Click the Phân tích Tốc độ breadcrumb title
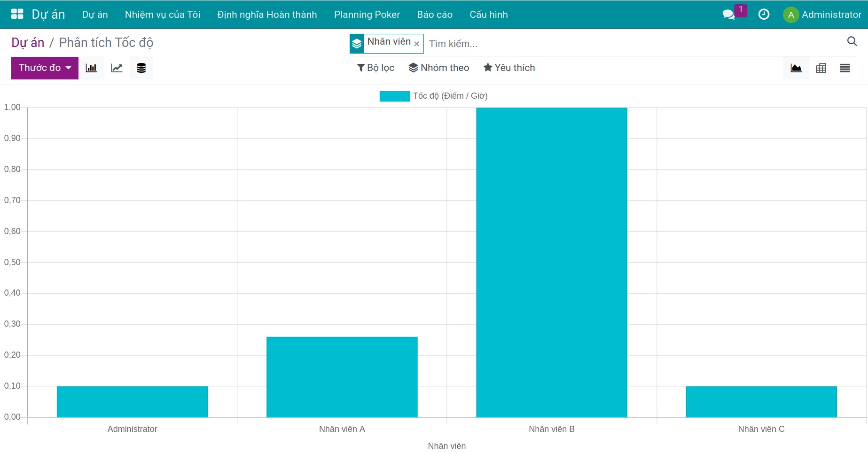Screen dimensions: 868x454 point(106,43)
